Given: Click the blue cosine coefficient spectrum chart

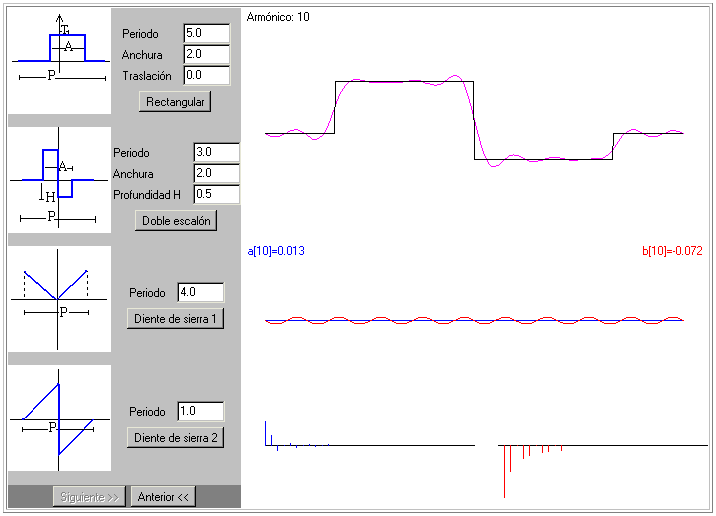Looking at the screenshot, I should (x=370, y=438).
